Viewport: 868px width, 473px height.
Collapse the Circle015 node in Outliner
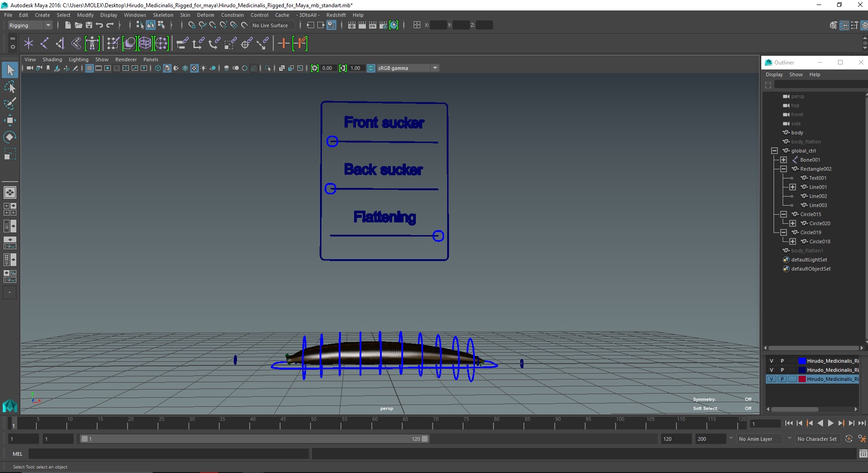pyautogui.click(x=784, y=214)
